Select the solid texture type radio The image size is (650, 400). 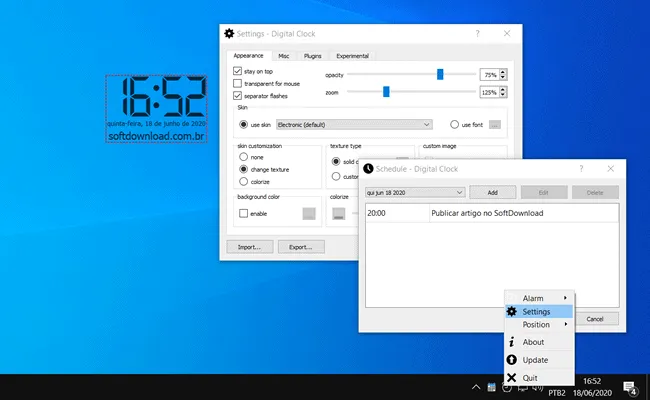[x=336, y=161]
